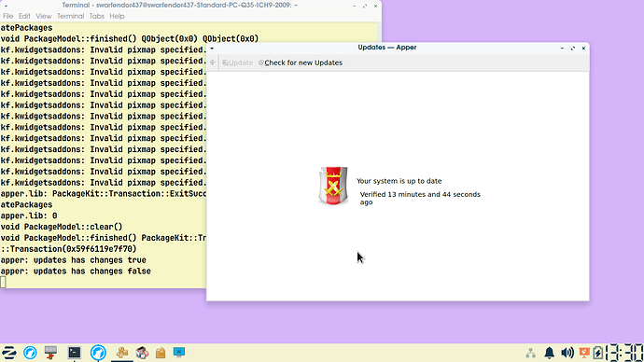Click terminal line 'void PackageModel::clear()'
Screen dimensions: 644x362
[x=62, y=227]
